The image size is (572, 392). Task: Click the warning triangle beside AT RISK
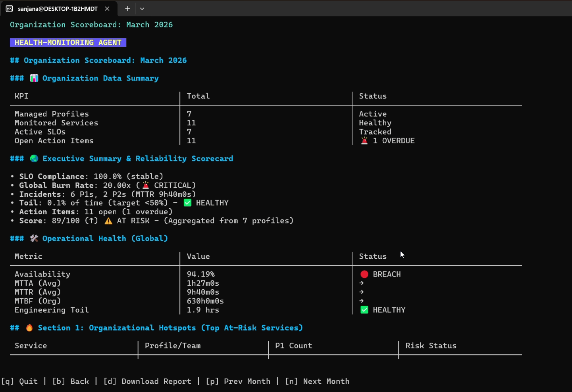(x=108, y=221)
